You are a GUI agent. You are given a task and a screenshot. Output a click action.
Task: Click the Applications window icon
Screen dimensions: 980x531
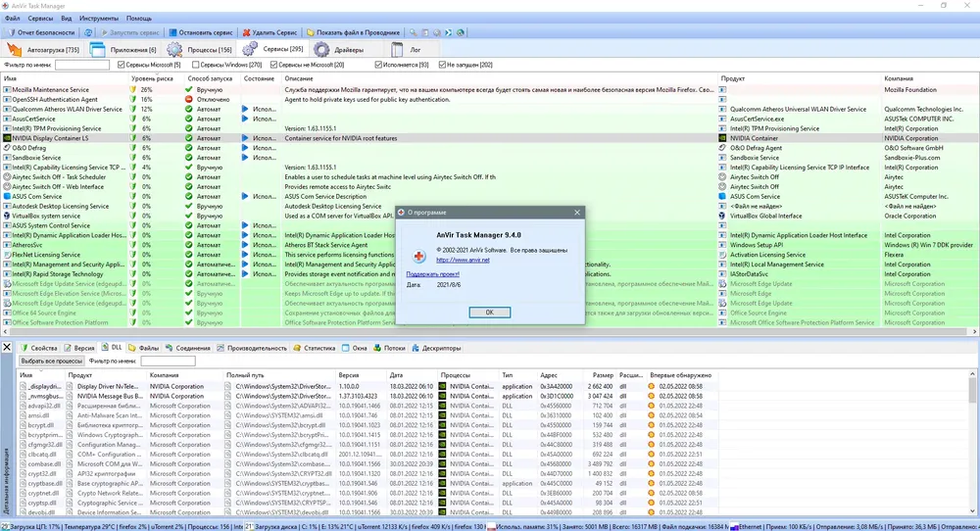(97, 49)
